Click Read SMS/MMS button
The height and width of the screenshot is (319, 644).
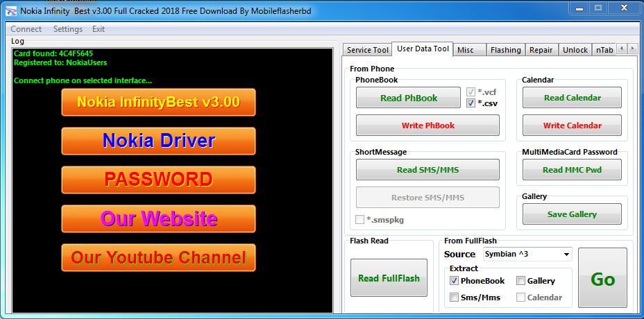pos(427,170)
